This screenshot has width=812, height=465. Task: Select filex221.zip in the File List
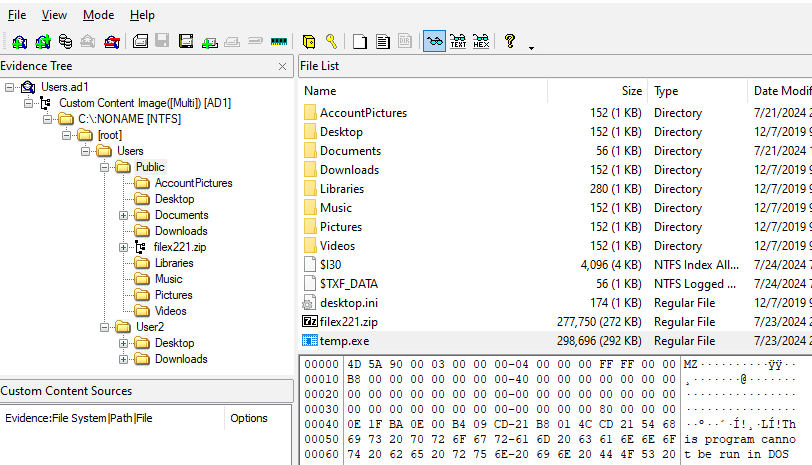[x=347, y=322]
